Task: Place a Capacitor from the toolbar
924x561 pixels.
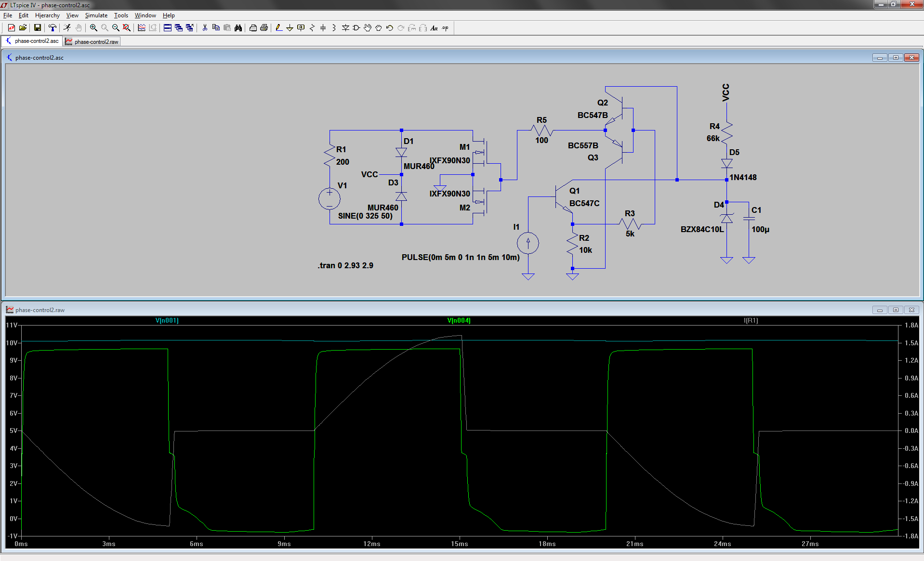Action: click(323, 28)
